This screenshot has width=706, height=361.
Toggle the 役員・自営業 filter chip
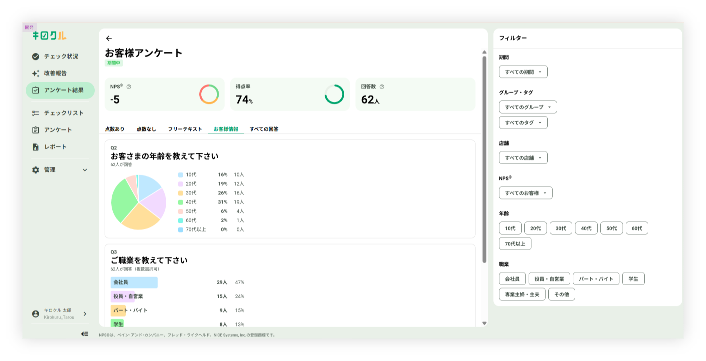pos(549,279)
